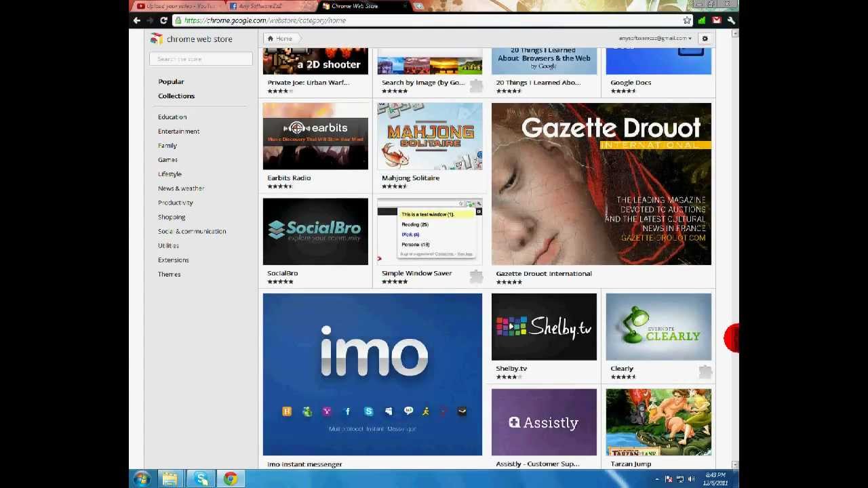Open the Entertainment category

(x=178, y=131)
